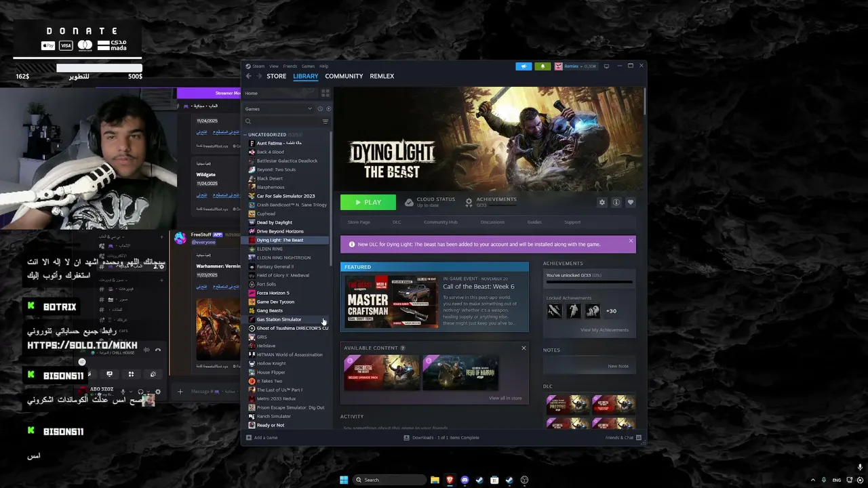Open game settings gear for Dying Light
The height and width of the screenshot is (488, 868).
[x=601, y=202]
